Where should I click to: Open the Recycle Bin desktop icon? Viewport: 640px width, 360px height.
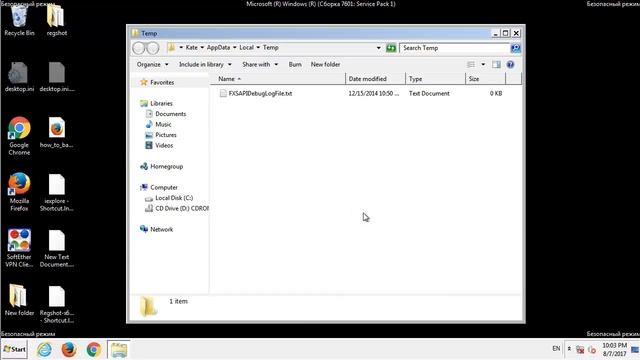pyautogui.click(x=19, y=20)
